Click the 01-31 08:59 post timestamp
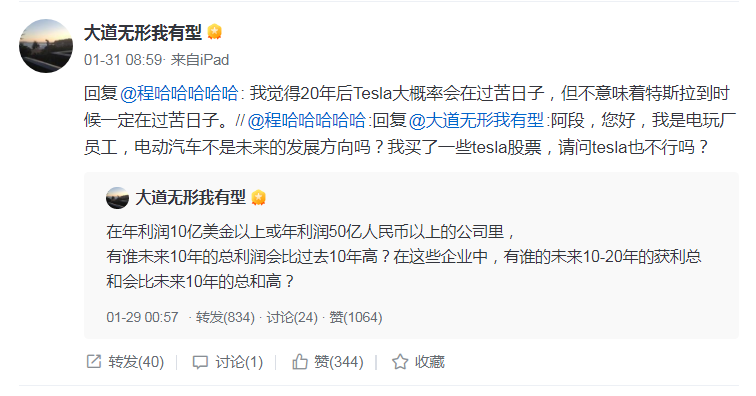This screenshot has height=396, width=756. click(x=122, y=60)
